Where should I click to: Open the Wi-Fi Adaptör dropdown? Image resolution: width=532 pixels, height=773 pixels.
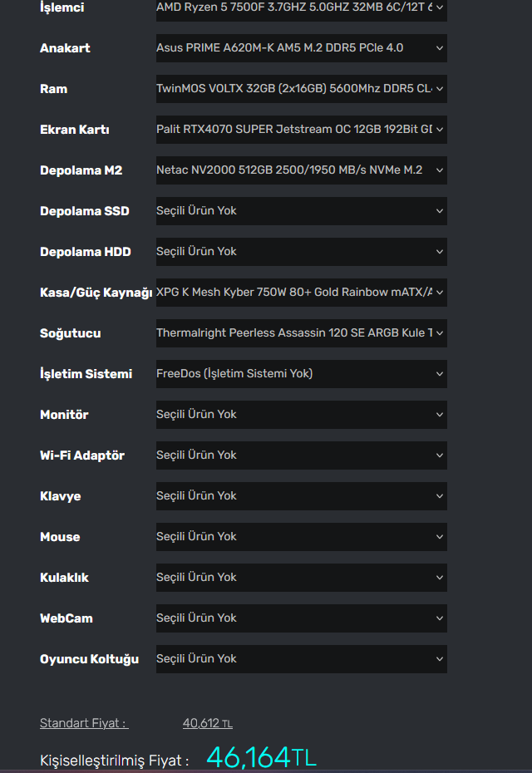tap(301, 455)
